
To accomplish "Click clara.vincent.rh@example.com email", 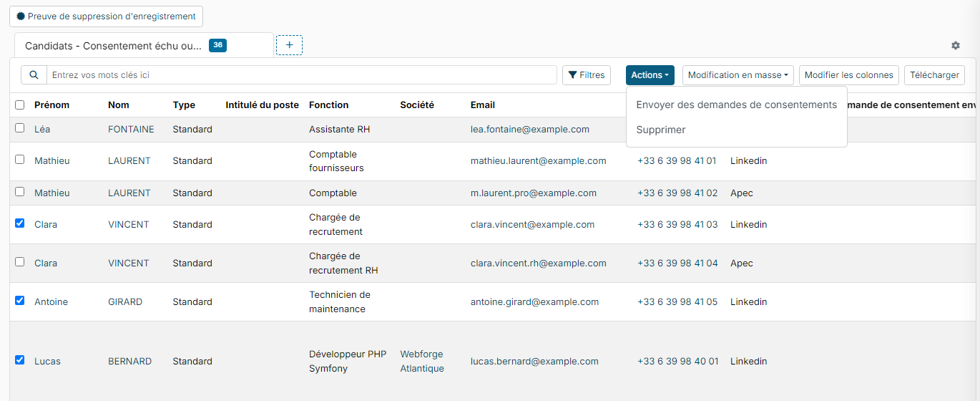I will click(x=539, y=264).
